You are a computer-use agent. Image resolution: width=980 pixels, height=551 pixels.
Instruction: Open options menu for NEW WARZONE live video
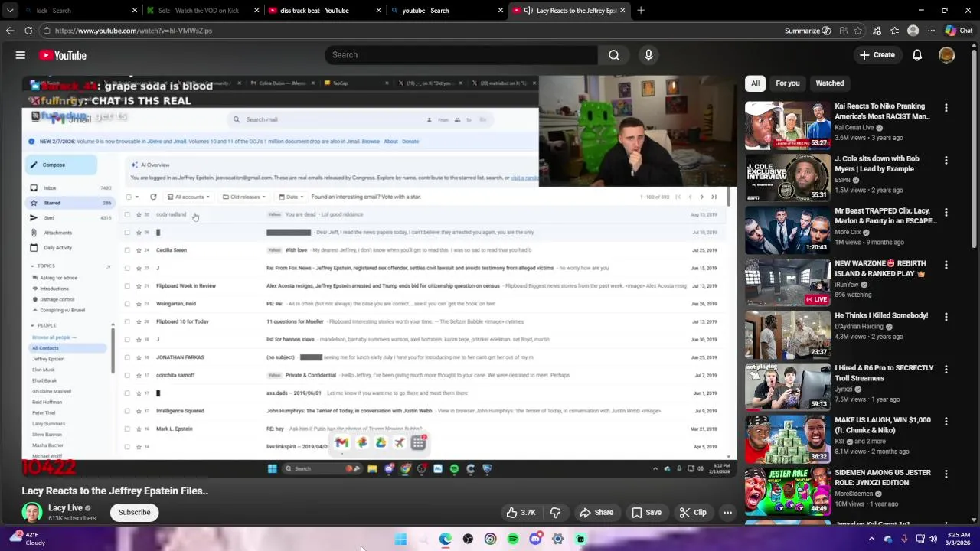pos(946,265)
